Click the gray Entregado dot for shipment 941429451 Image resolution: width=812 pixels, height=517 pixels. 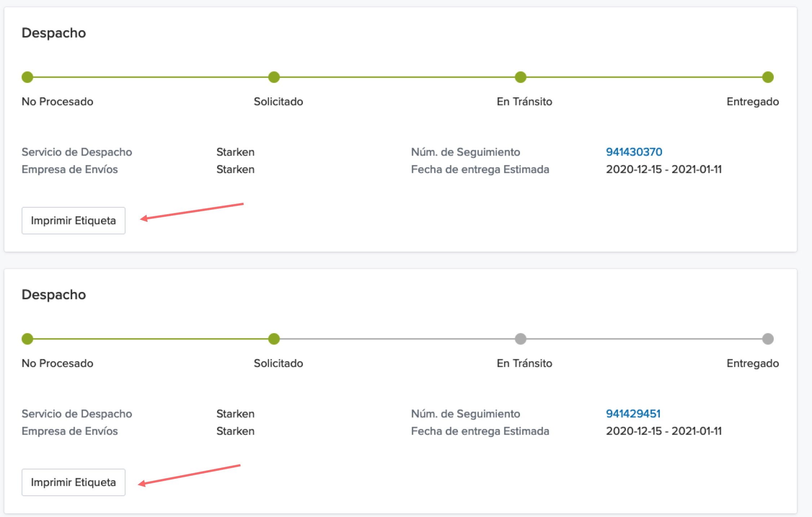pos(768,339)
